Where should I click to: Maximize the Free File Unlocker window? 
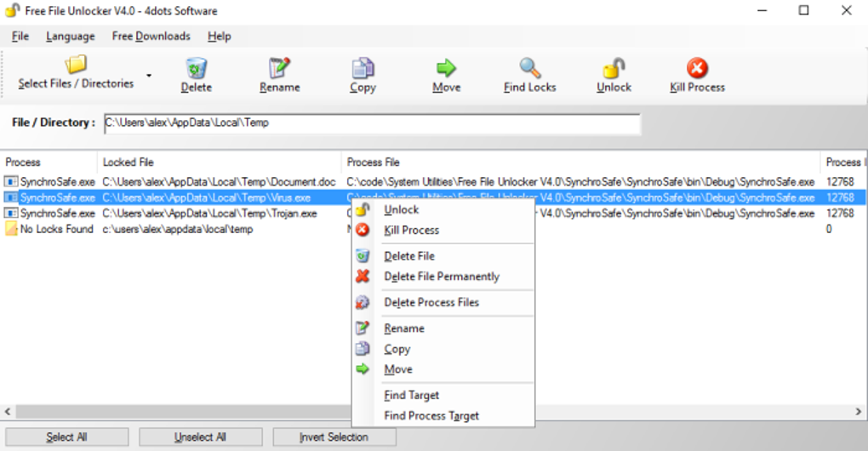click(x=804, y=10)
